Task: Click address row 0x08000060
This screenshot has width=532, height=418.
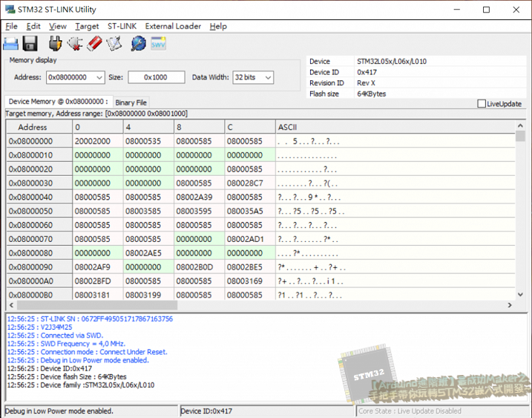Action: pyautogui.click(x=39, y=225)
